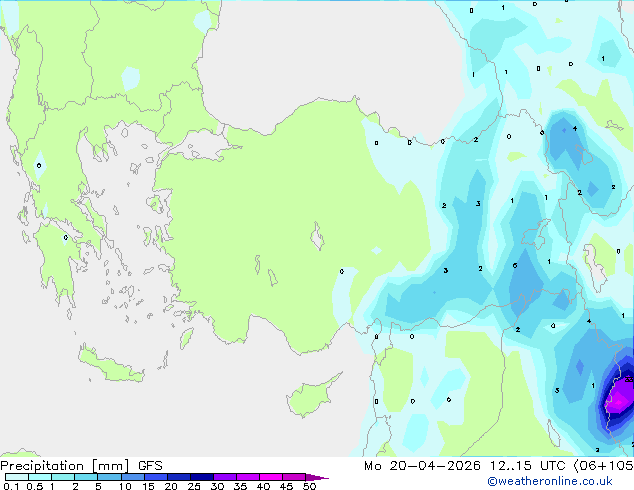
Task: Pick purple legend swatch between 35 and 40
Action: (x=248, y=477)
